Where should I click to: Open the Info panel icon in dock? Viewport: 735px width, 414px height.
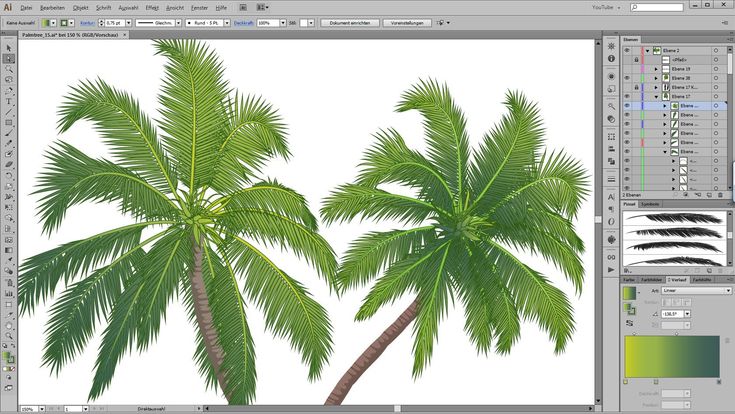tap(611, 59)
